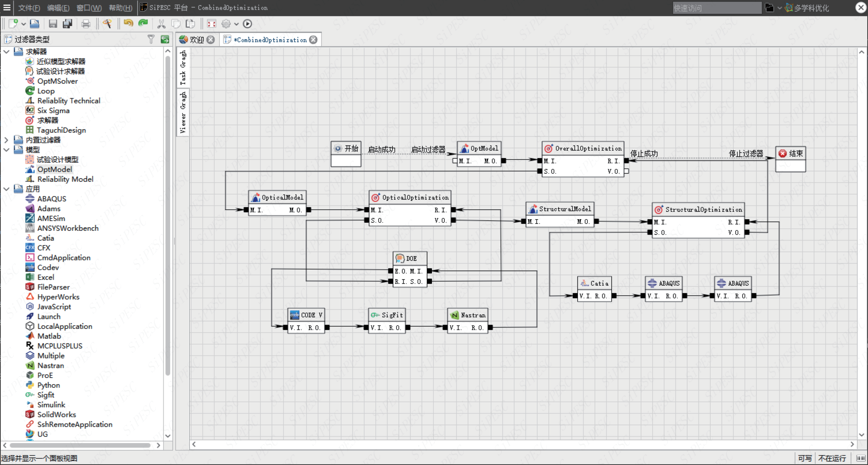Viewport: 868px width, 465px height.
Task: Expand the 内置过滤器 tree folder
Action: (6, 140)
